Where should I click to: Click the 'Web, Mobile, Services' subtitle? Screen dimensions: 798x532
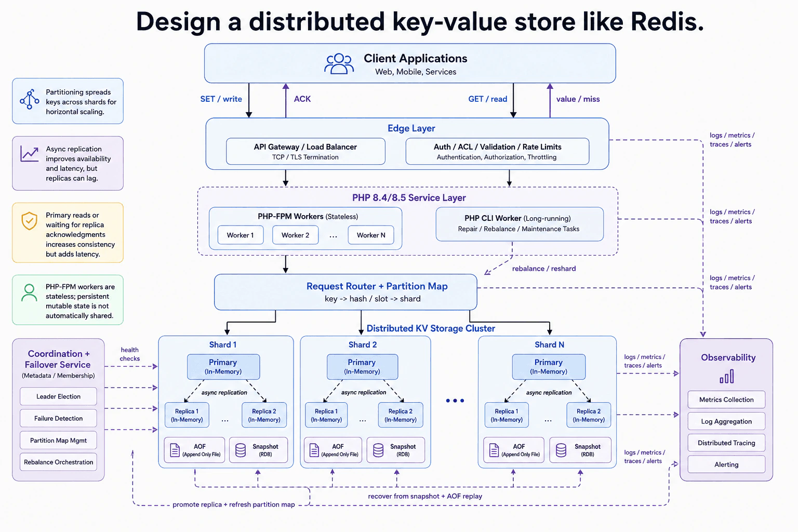coord(416,72)
